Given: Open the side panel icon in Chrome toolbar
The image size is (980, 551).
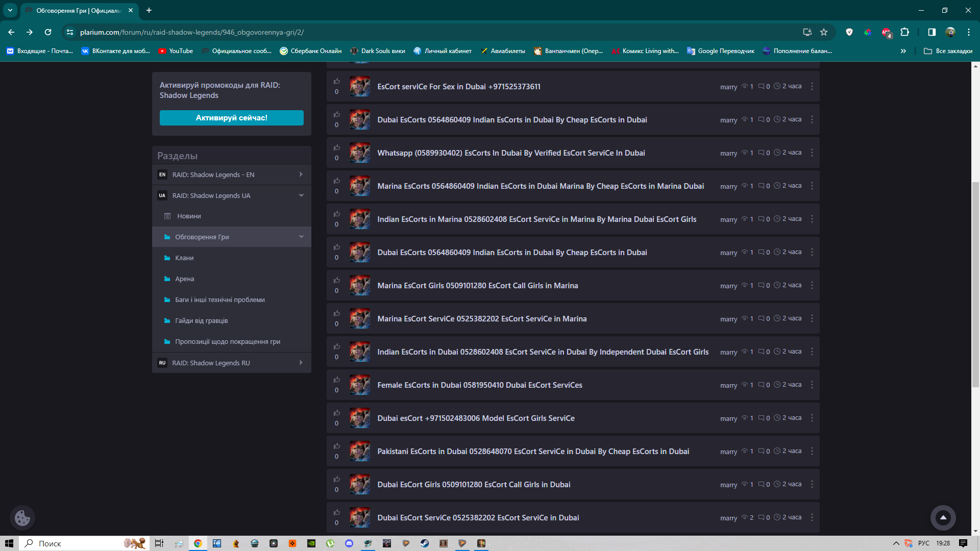Looking at the screenshot, I should pos(932,32).
